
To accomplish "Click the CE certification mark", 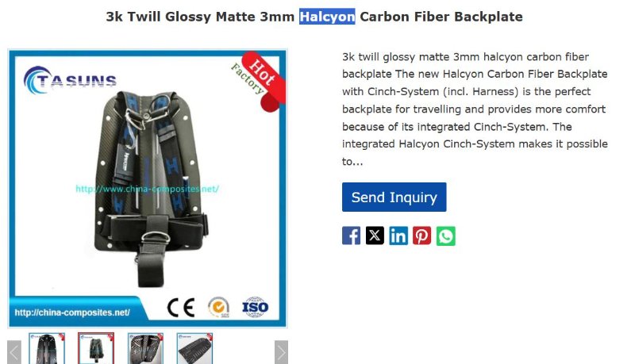I will coord(181,308).
